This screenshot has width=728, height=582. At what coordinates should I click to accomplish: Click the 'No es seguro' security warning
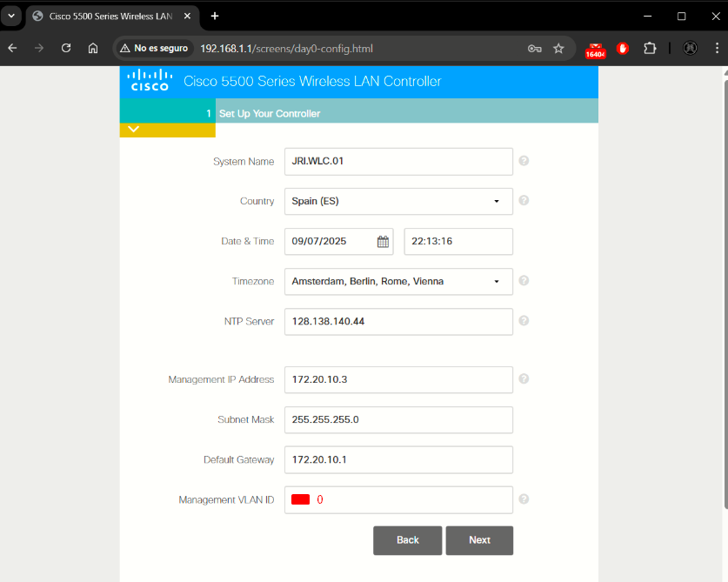tap(154, 49)
